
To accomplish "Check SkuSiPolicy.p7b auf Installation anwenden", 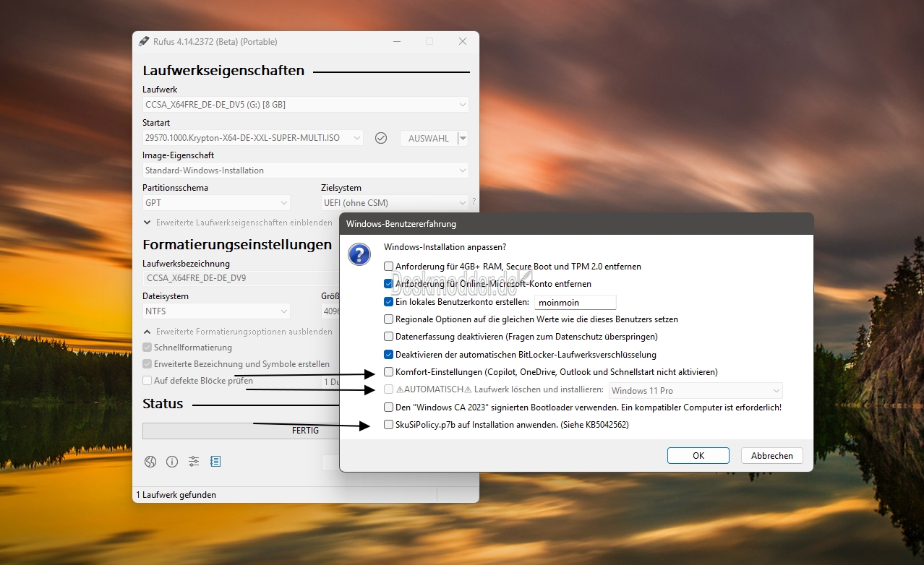I will [x=389, y=425].
